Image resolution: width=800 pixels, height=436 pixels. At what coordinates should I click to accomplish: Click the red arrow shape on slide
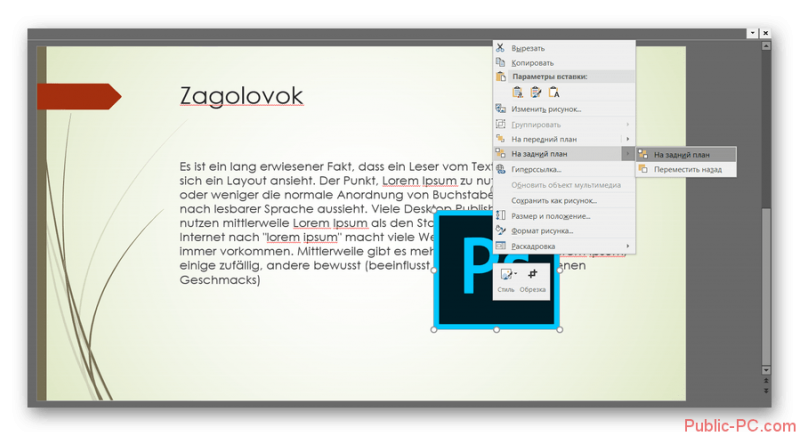pyautogui.click(x=79, y=96)
